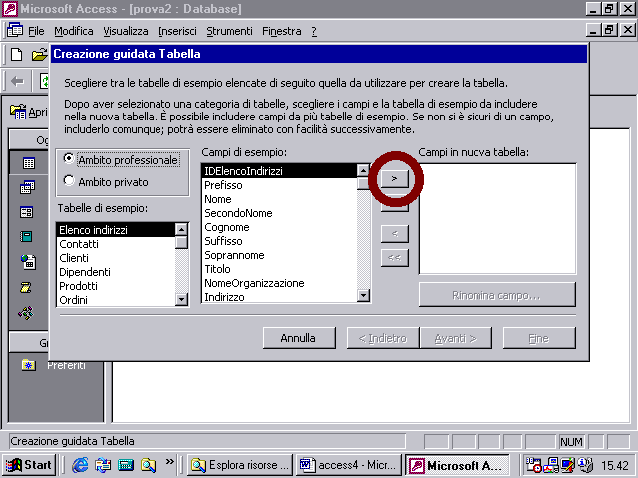Image resolution: width=638 pixels, height=478 pixels.
Task: Select the Reports object icon in sidebar
Action: [x=26, y=236]
